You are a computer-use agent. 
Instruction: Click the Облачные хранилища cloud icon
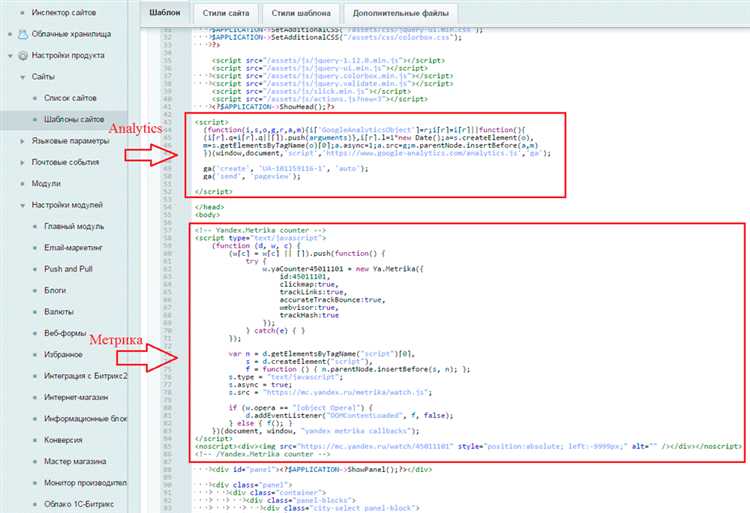pos(22,34)
